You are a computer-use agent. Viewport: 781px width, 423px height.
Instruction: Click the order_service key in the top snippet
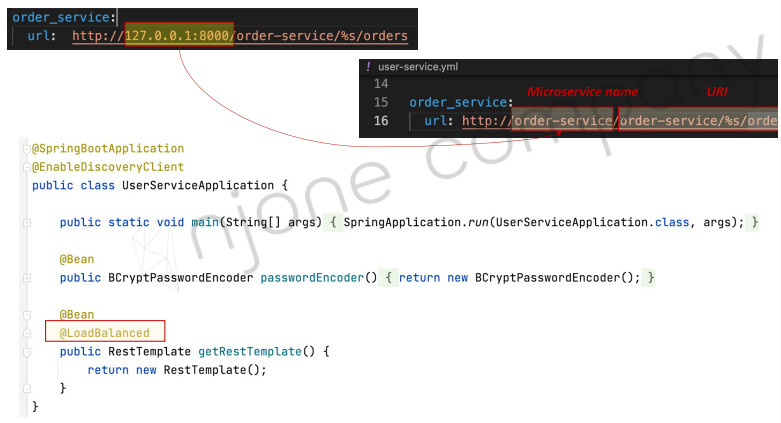pos(61,17)
